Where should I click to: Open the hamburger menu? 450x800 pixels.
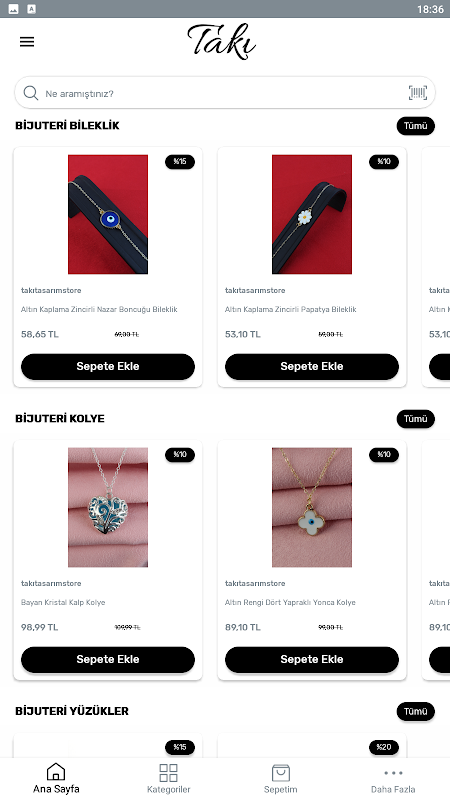point(27,42)
